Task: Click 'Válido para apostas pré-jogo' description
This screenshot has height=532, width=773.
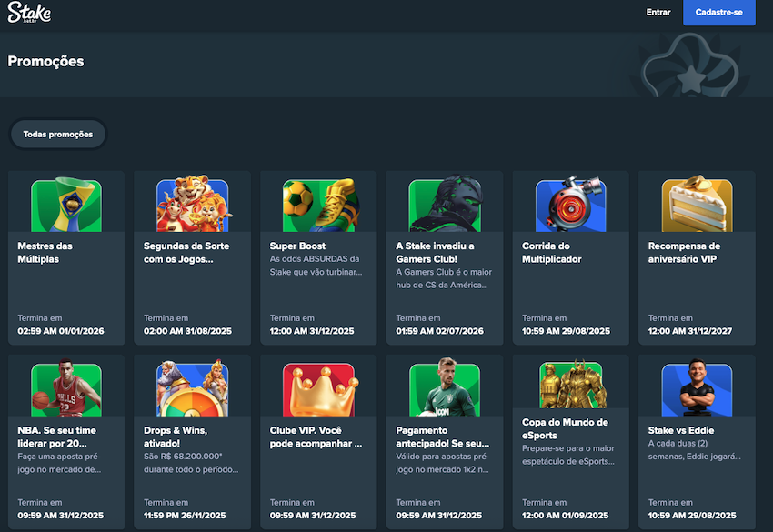Action: pos(442,463)
